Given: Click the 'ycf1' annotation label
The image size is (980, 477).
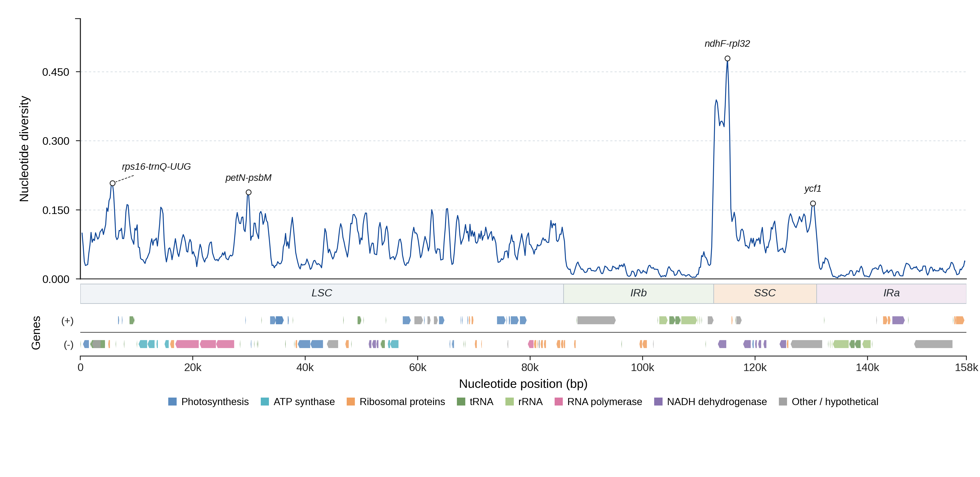Looking at the screenshot, I should tap(813, 189).
